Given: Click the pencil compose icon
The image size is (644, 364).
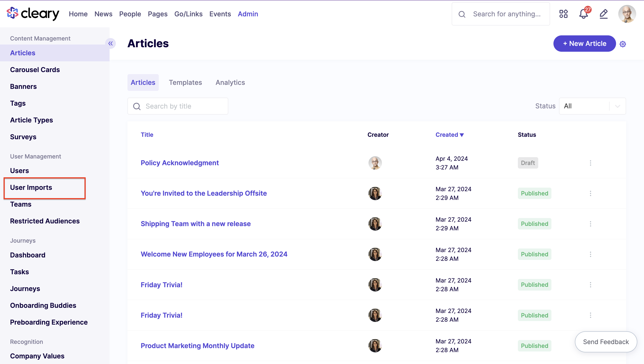Looking at the screenshot, I should 604,14.
